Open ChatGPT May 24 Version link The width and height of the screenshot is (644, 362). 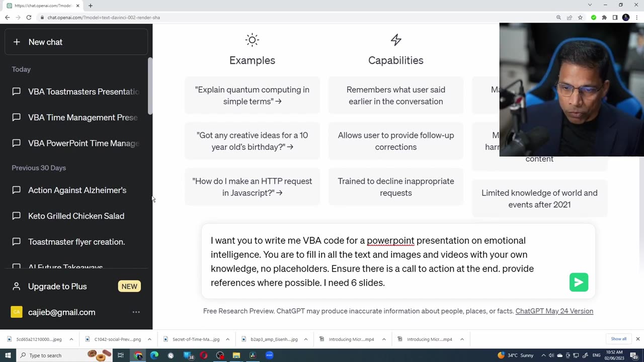(554, 311)
